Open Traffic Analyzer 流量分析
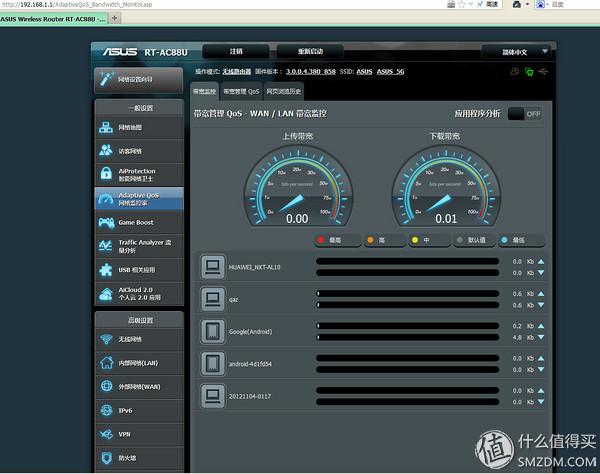The image size is (600, 474). pos(139,245)
